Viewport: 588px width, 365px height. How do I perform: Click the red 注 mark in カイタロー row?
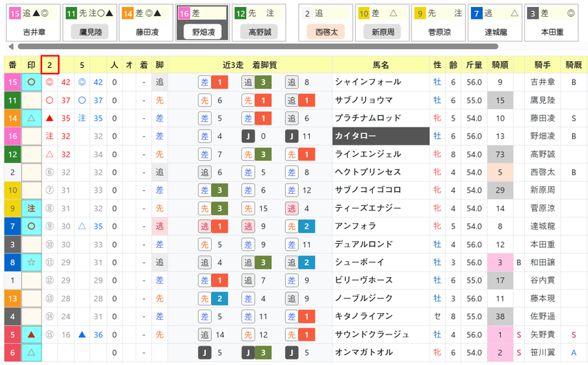pyautogui.click(x=50, y=136)
